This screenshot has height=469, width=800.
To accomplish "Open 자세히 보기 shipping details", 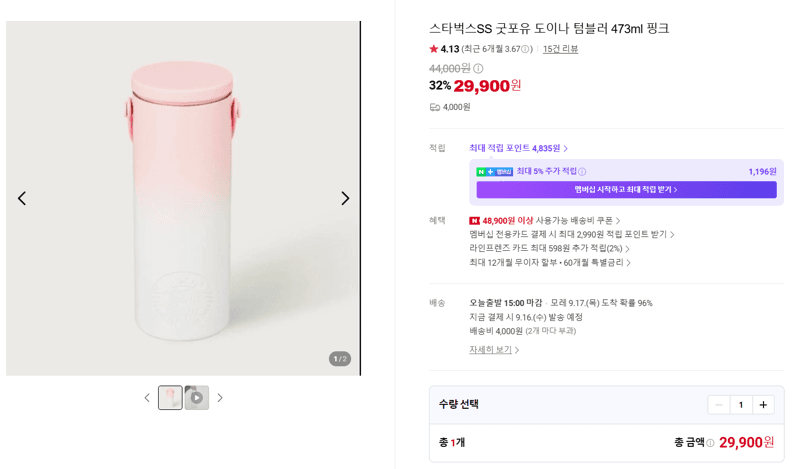I will 494,350.
